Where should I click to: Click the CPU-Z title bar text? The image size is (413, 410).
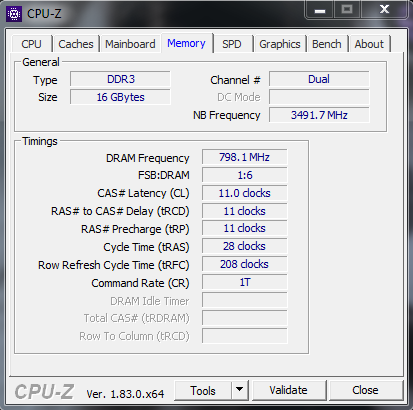(44, 14)
